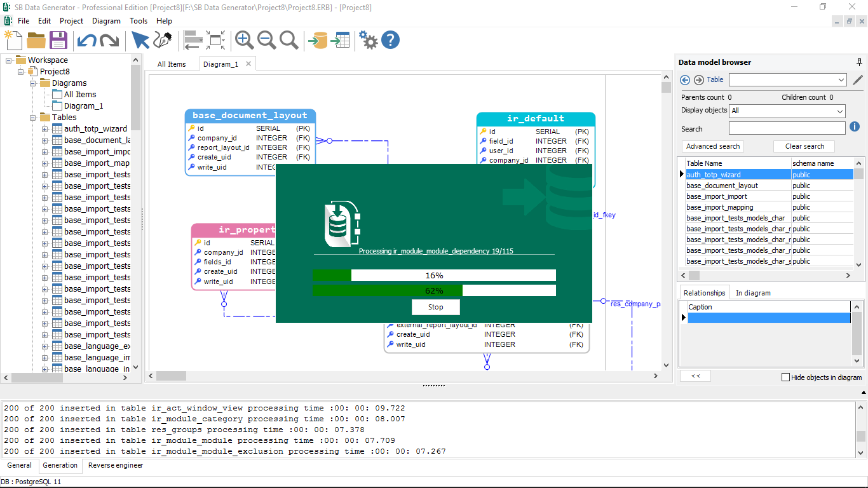Open settings via the gears icon
This screenshot has height=488, width=868.
tap(368, 40)
